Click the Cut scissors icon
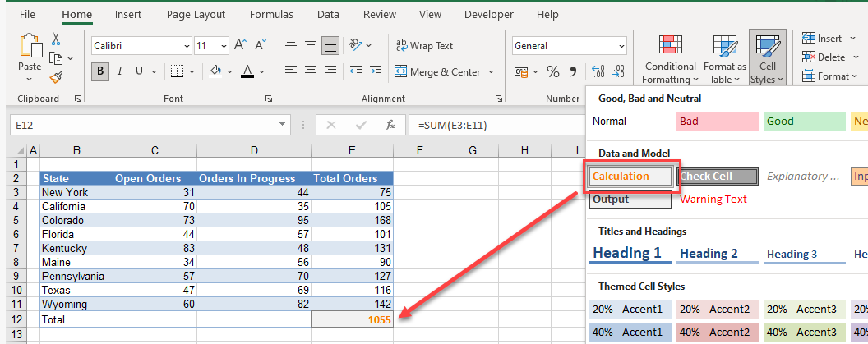The height and width of the screenshot is (344, 868). (56, 39)
